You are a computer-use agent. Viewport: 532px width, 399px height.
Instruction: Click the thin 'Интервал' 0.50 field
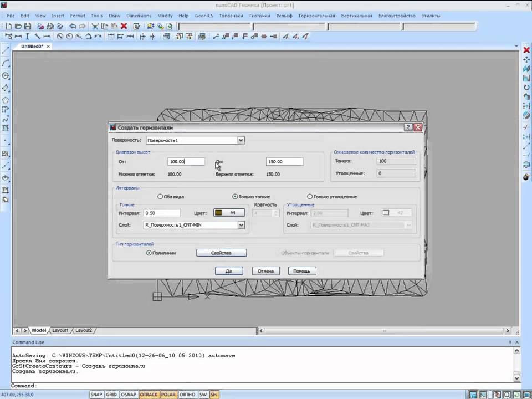[x=162, y=213]
